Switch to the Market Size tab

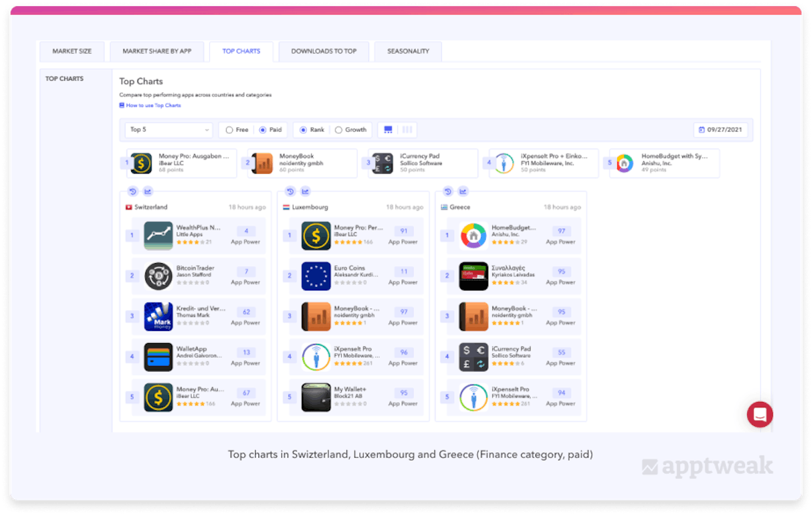(72, 51)
